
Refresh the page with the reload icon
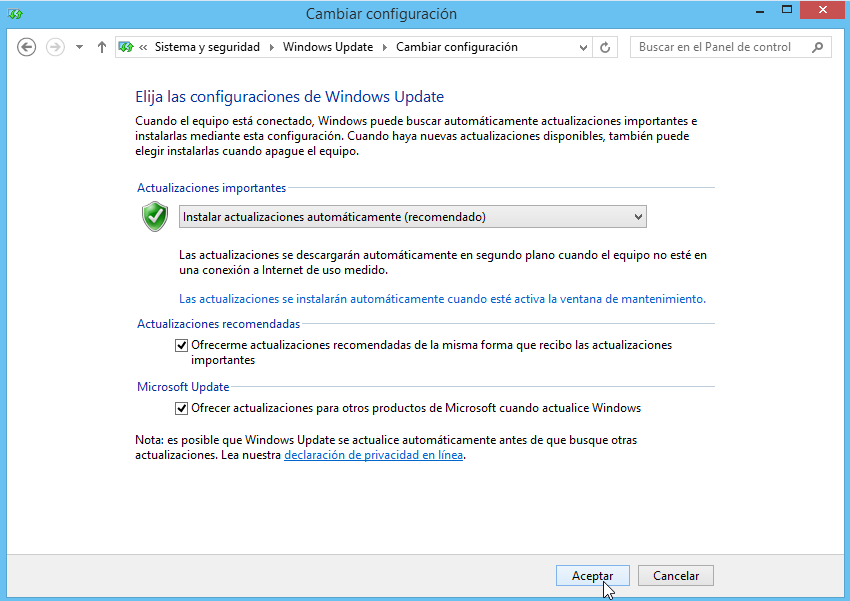(605, 48)
